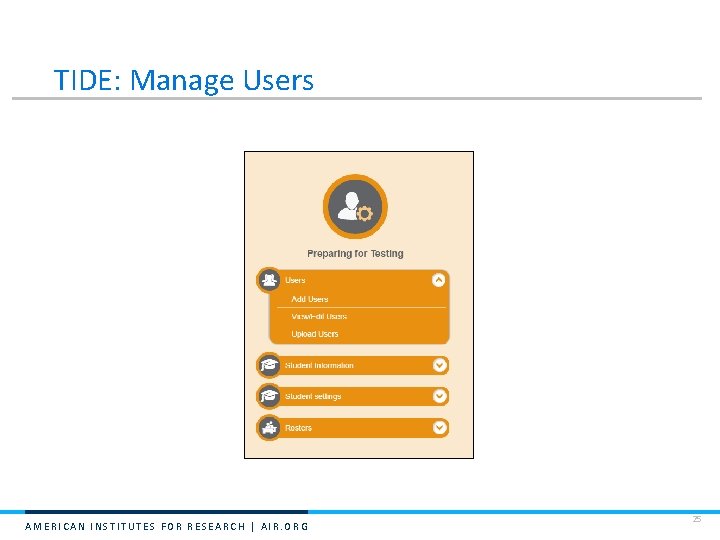
Task: Expand the Student Information chevron
Action: tap(439, 365)
